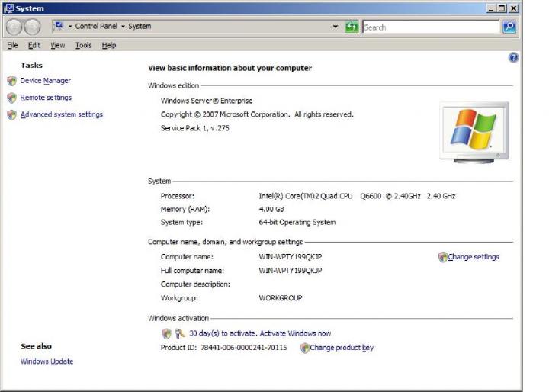This screenshot has height=392, width=549.
Task: Click shield icon beside Remote settings
Action: pos(12,98)
